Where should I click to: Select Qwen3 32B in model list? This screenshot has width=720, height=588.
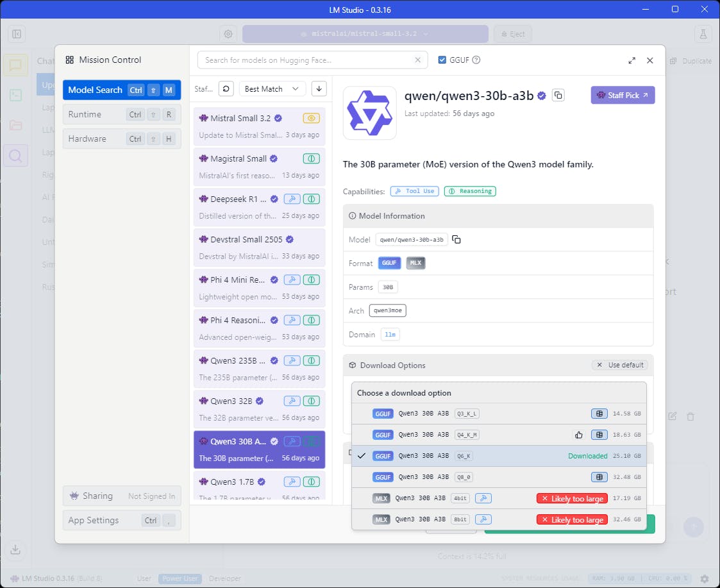coord(260,409)
